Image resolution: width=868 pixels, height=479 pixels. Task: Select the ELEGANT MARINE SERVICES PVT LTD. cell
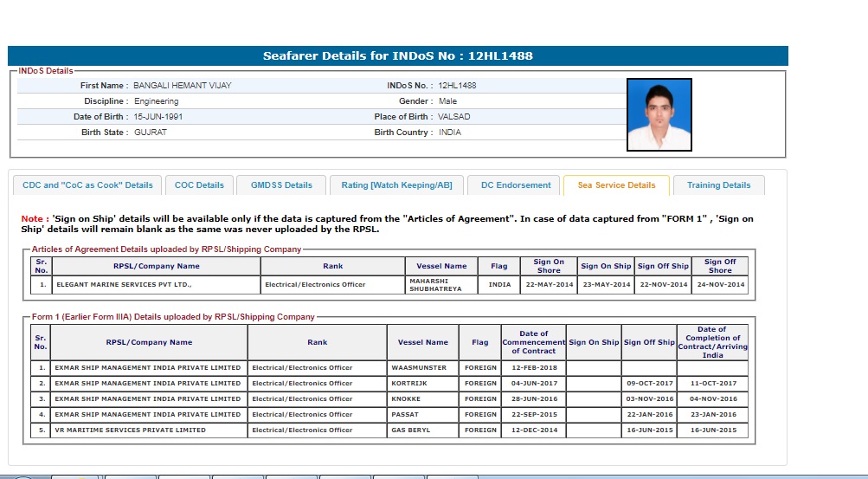click(x=124, y=284)
